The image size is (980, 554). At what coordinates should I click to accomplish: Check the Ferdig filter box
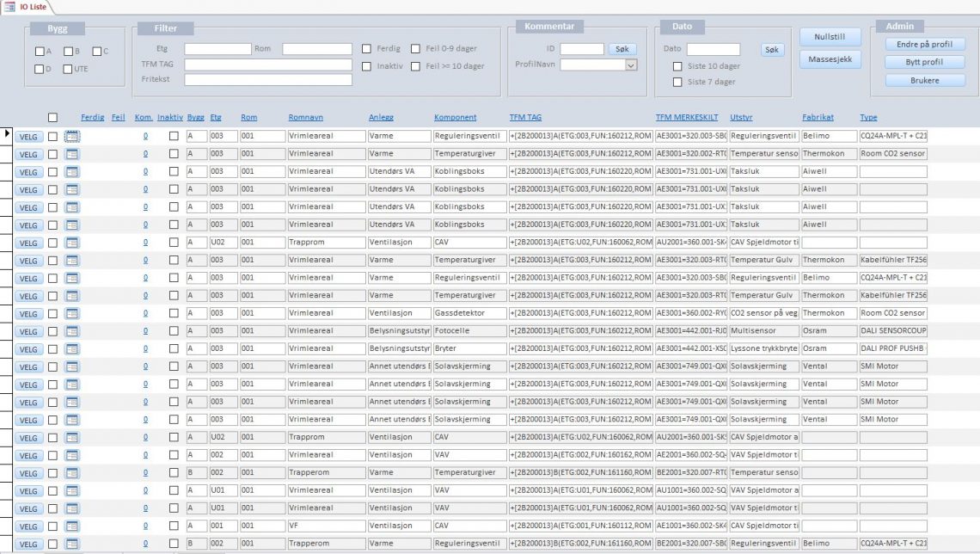tap(366, 49)
